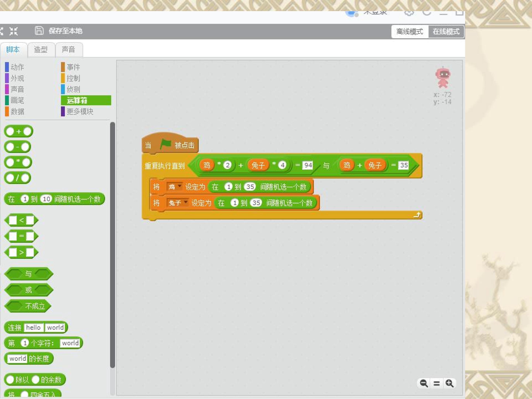Click the green flag in hat block
Screen dimensions: 532x399
pos(166,144)
